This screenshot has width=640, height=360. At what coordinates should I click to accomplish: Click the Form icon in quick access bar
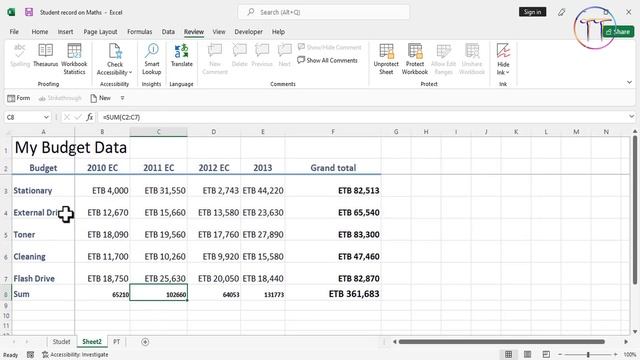coord(19,98)
